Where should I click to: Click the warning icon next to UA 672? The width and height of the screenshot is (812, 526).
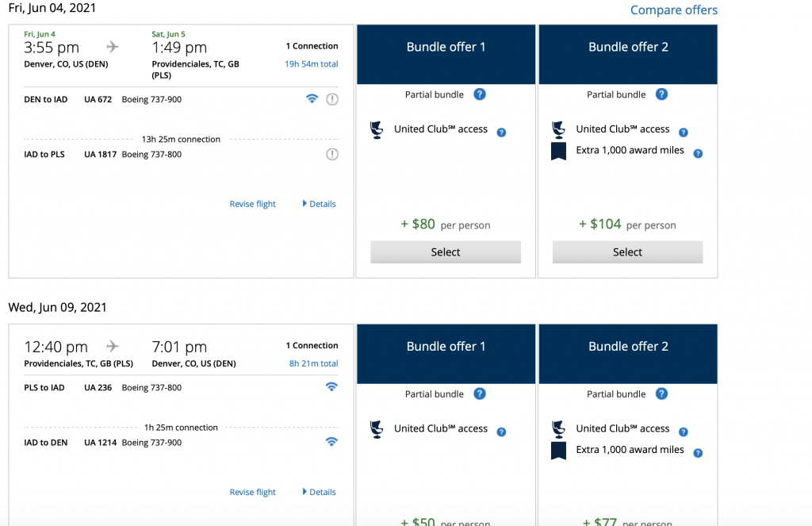click(331, 98)
